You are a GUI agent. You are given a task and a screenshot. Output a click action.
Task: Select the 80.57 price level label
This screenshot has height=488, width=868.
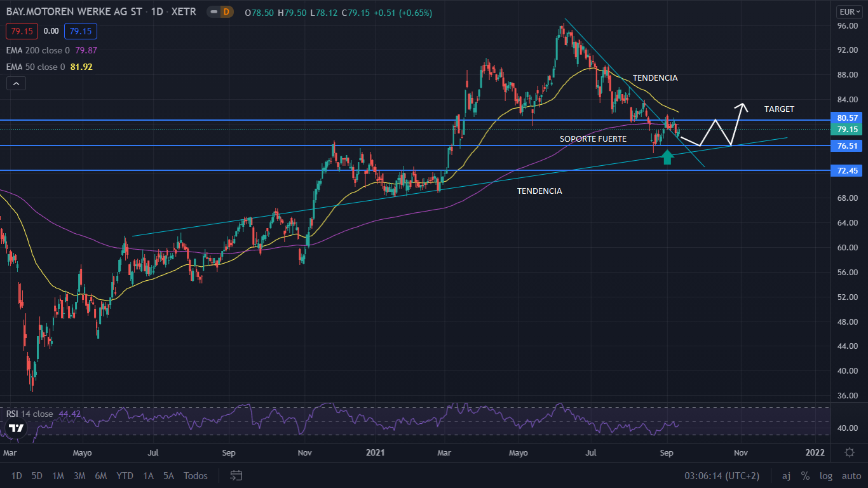[x=848, y=118]
